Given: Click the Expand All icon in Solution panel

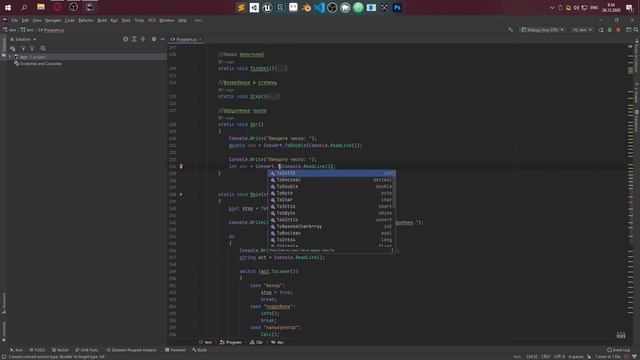Looking at the screenshot, I should tap(134, 39).
